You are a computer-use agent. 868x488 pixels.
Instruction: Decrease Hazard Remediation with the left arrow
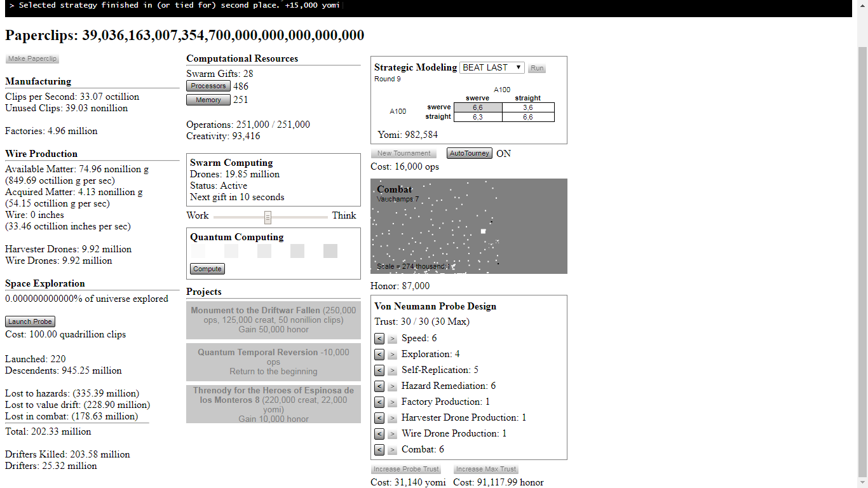point(379,386)
